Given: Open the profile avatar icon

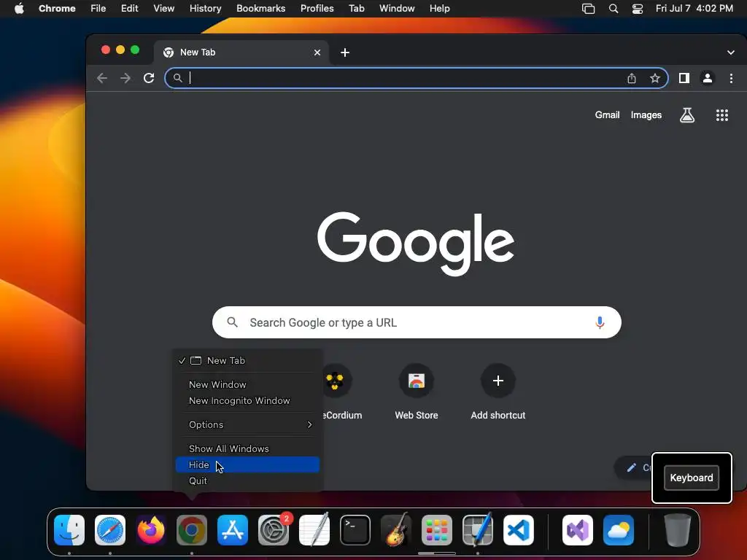Looking at the screenshot, I should [708, 78].
